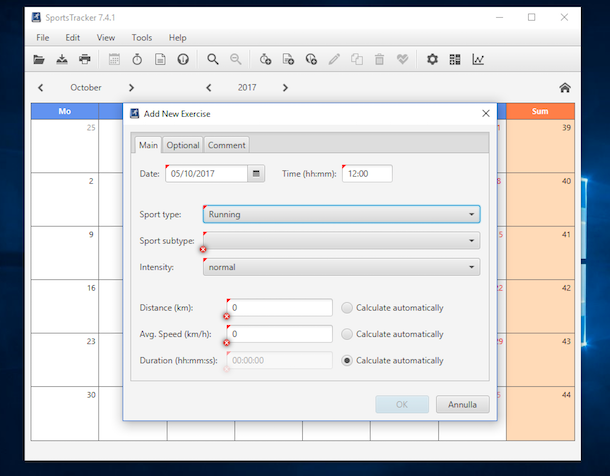610x476 pixels.
Task: Open the Tools menu
Action: [x=142, y=38]
